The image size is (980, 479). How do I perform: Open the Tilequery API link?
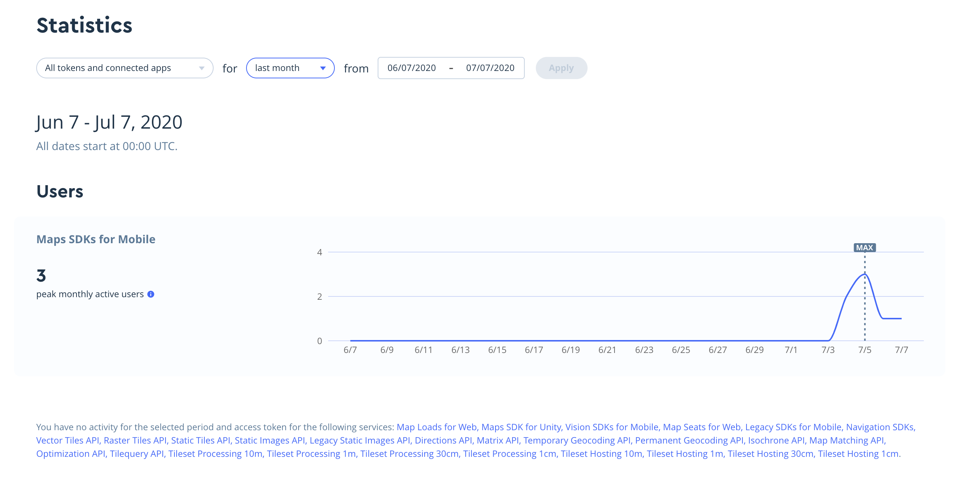coord(136,453)
